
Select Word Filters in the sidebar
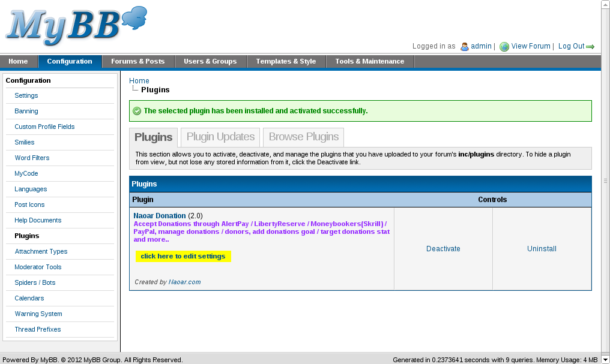[32, 158]
